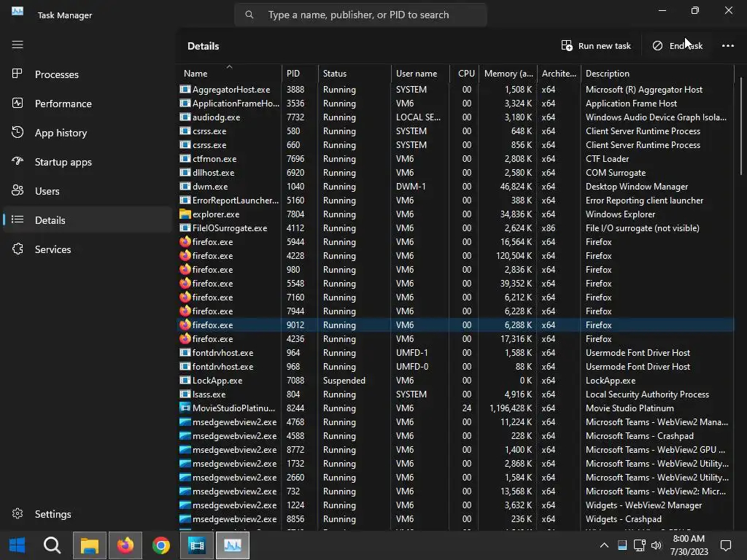Click the Task Manager taskbar icon

click(233, 545)
